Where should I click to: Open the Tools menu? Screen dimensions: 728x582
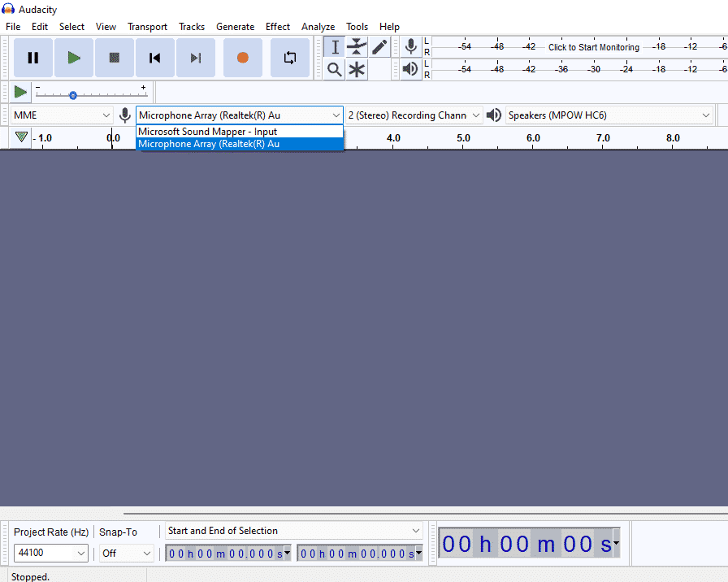pos(357,27)
